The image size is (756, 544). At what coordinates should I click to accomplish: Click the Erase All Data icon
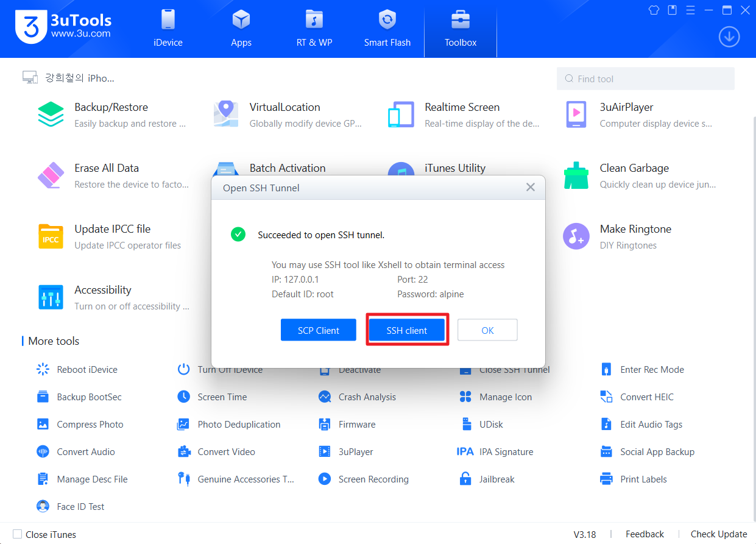click(x=51, y=175)
